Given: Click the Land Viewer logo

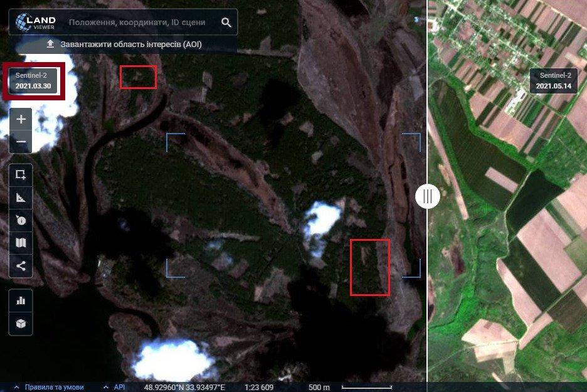Looking at the screenshot, I should pyautogui.click(x=36, y=22).
